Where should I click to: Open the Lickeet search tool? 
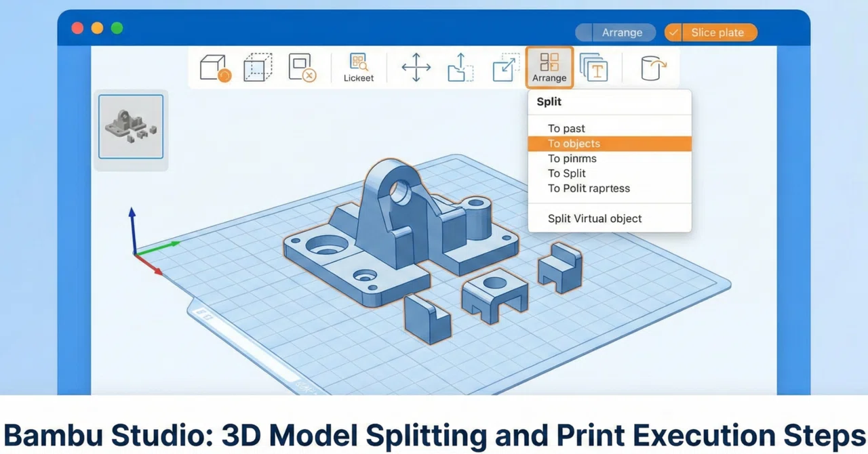pyautogui.click(x=359, y=68)
